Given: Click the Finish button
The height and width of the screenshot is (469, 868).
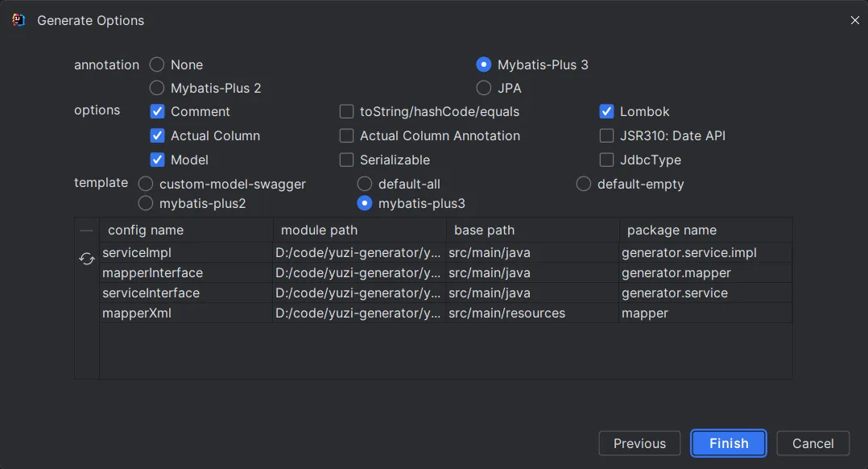Looking at the screenshot, I should tap(729, 443).
